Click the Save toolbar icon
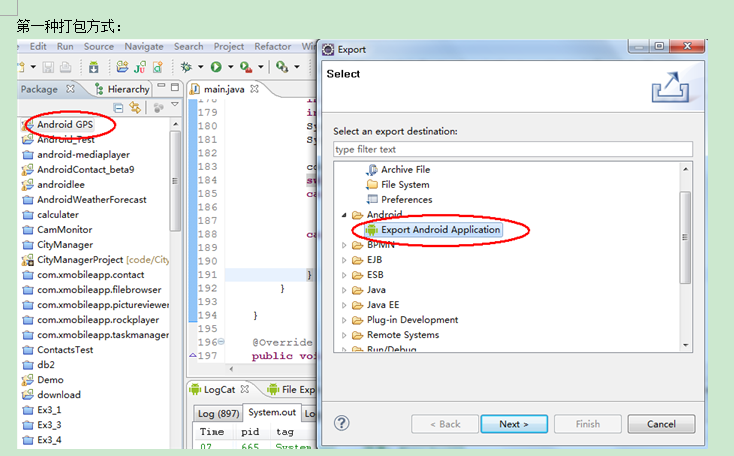 [x=48, y=67]
